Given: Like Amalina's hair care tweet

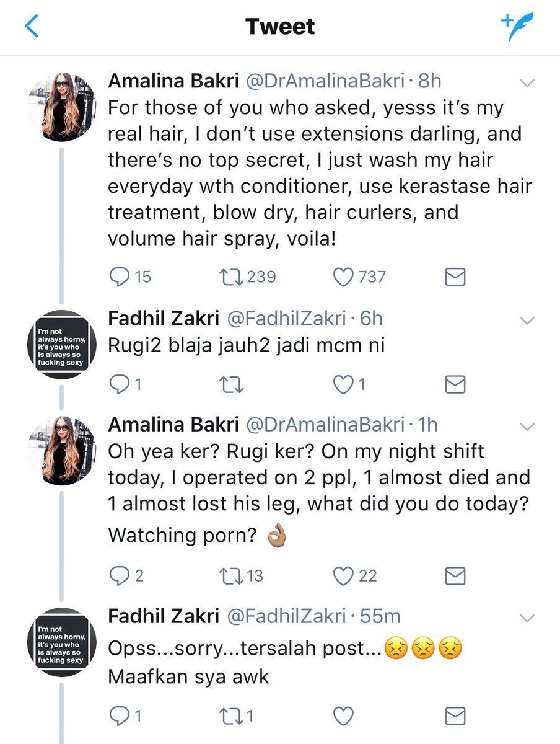Looking at the screenshot, I should pyautogui.click(x=344, y=277).
